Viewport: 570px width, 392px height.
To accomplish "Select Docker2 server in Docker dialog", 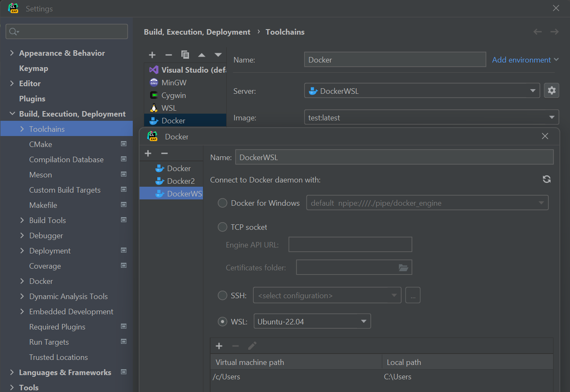I will [171, 181].
